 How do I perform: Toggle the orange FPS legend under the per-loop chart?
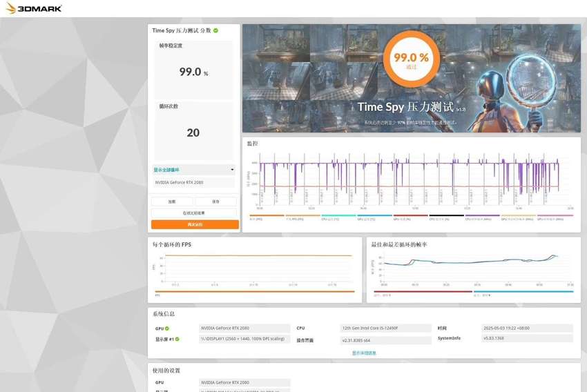point(255,291)
